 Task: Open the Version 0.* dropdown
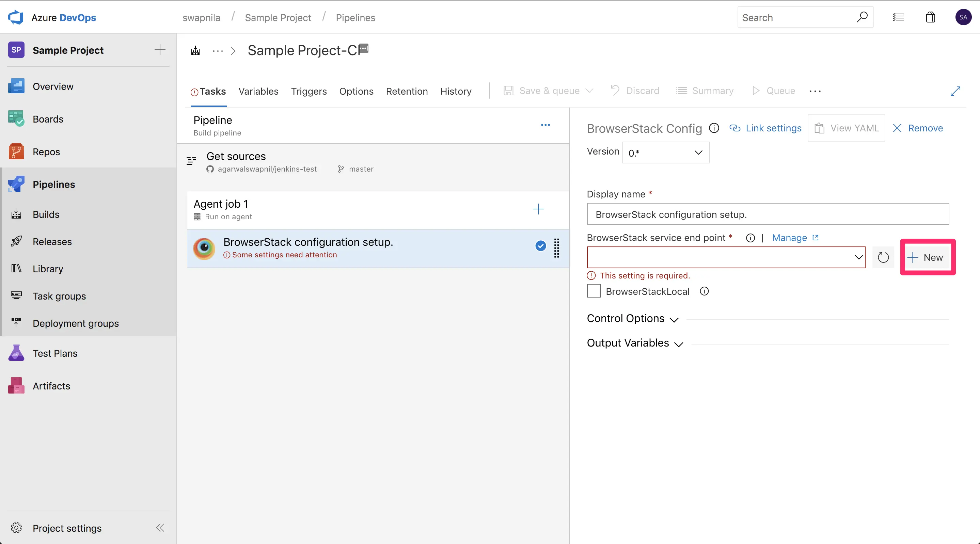(x=665, y=153)
